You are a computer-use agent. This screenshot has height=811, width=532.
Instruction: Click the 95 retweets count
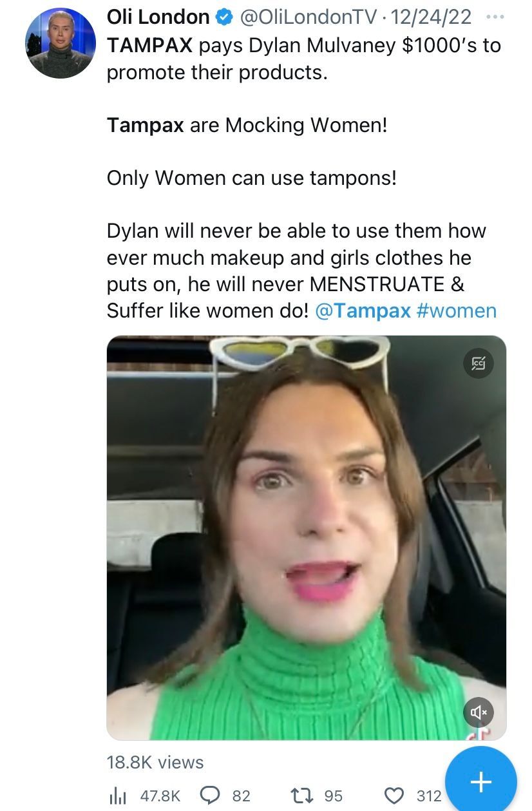click(x=333, y=796)
